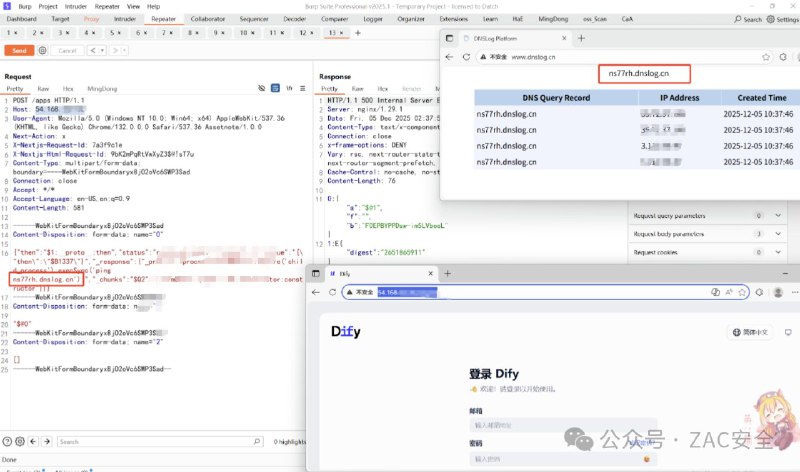This screenshot has height=472, width=800.
Task: Go back in DNSLog browser window
Action: [449, 57]
